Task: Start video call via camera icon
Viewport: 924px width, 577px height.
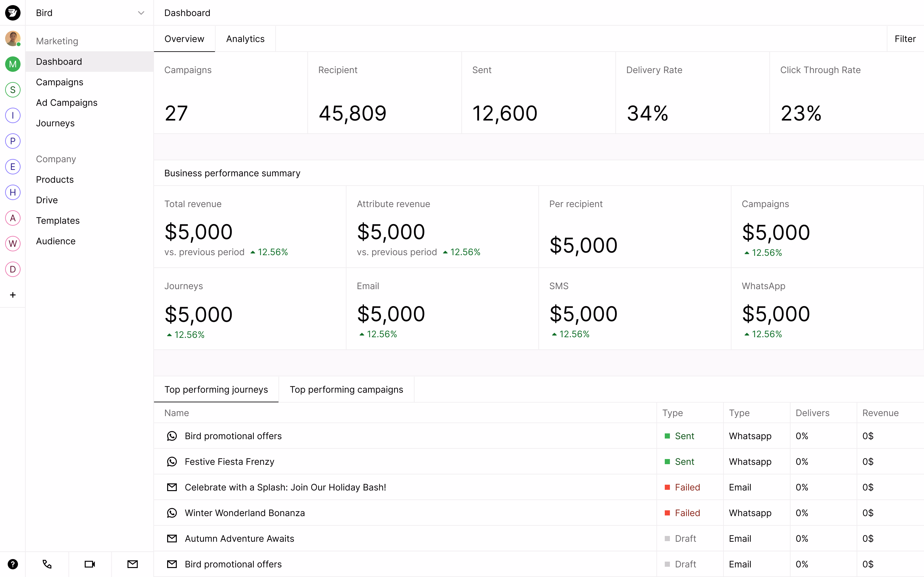Action: pyautogui.click(x=90, y=564)
